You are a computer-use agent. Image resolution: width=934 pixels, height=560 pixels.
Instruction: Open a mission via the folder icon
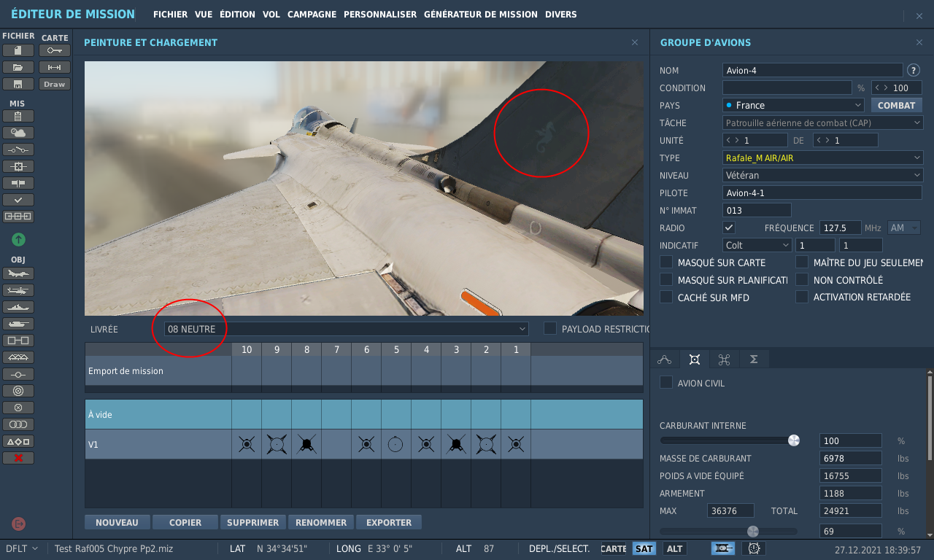pyautogui.click(x=18, y=67)
